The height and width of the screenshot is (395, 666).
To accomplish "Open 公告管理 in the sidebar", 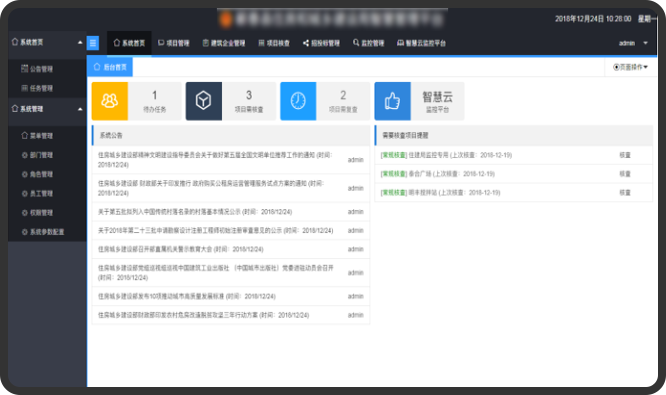I will click(x=37, y=69).
